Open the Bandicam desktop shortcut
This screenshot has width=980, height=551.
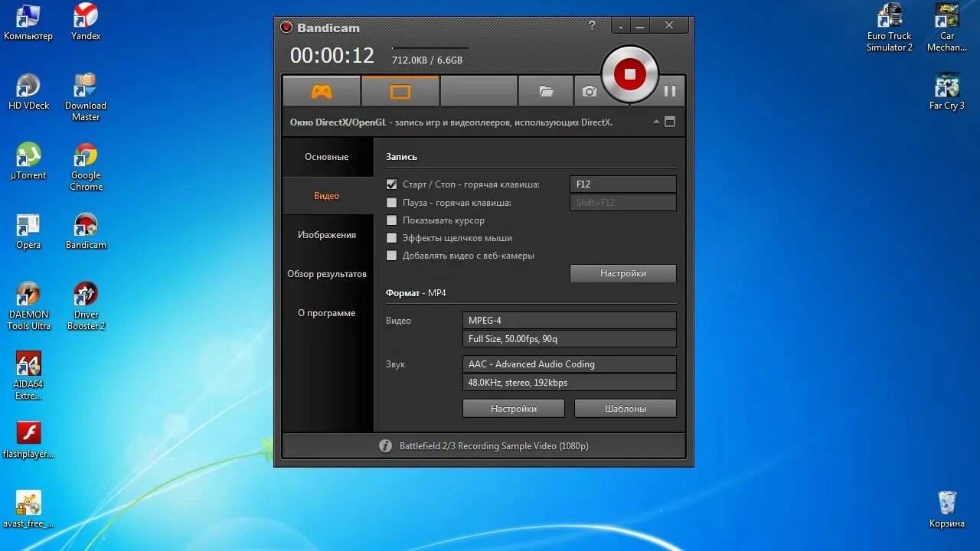[86, 232]
